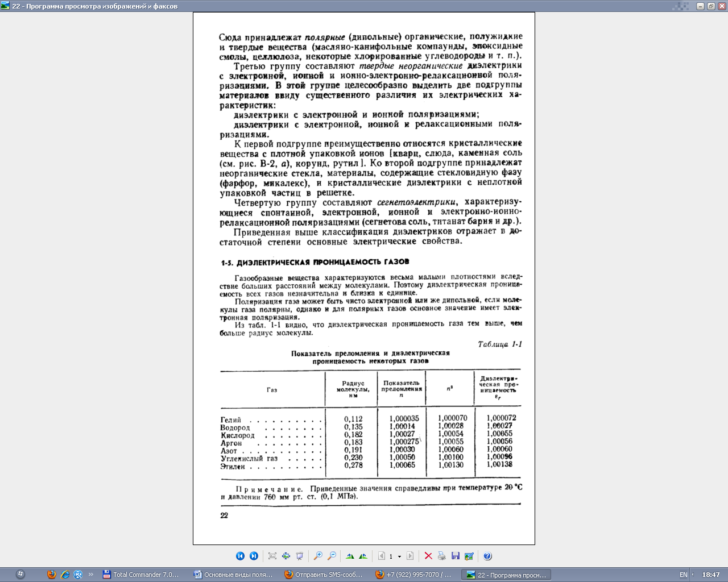Viewport: 728px width, 582px height.
Task: Click the zoom out magnifier
Action: [x=332, y=556]
